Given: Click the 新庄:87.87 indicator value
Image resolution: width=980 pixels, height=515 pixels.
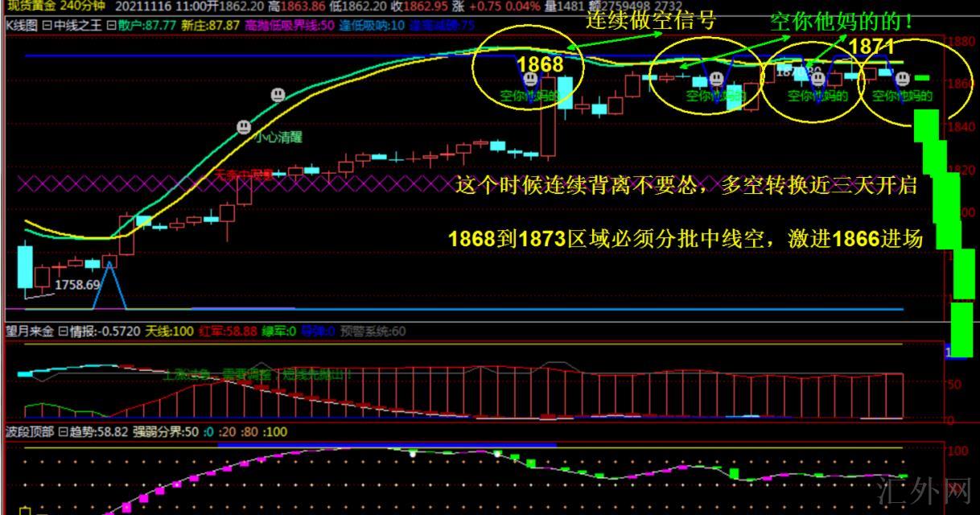Looking at the screenshot, I should tap(211, 25).
